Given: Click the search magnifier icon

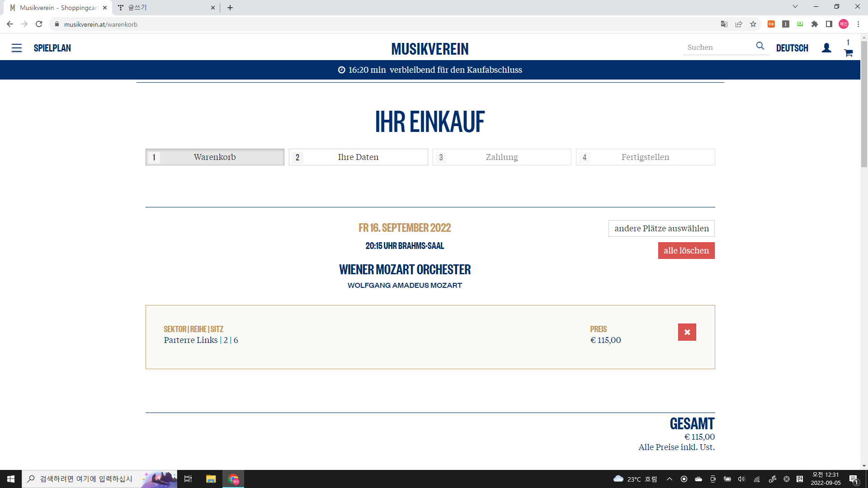Looking at the screenshot, I should coord(760,46).
